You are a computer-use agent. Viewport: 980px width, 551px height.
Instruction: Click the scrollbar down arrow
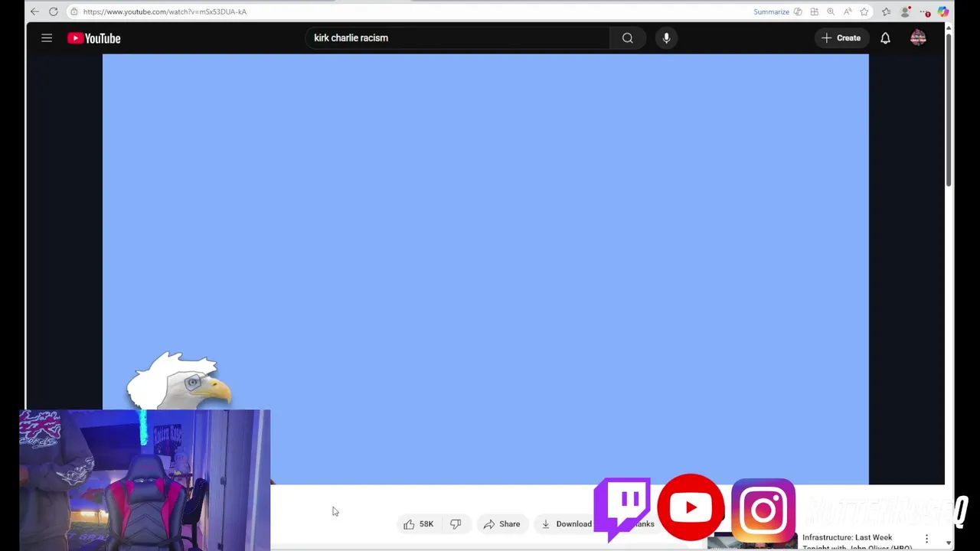(949, 543)
